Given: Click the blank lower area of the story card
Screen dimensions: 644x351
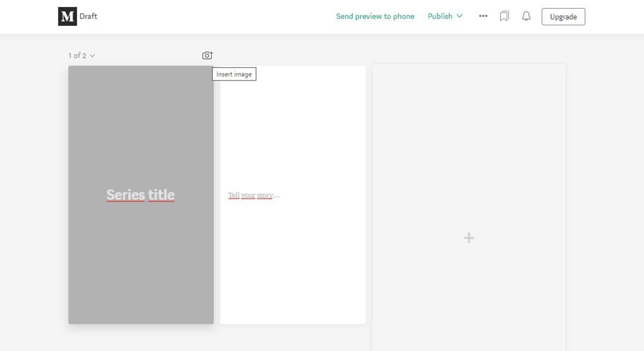Looking at the screenshot, I should [292, 268].
